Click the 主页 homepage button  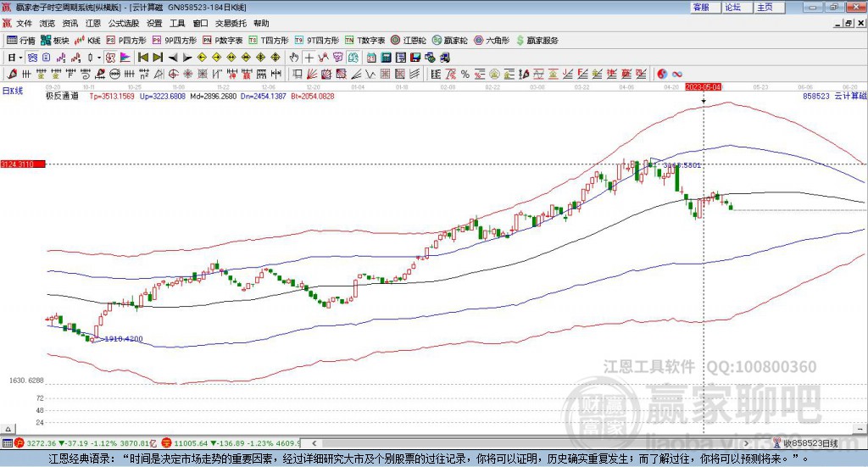(770, 7)
